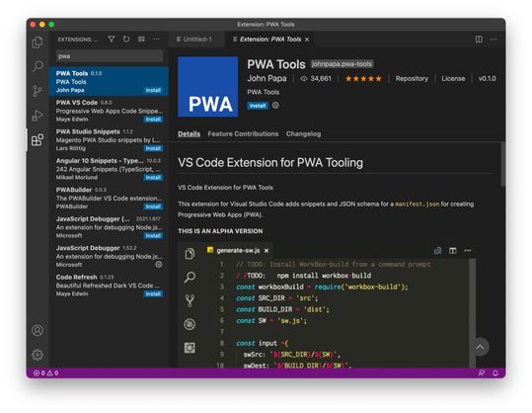Click the VS Code Extension for PWA Tooling heading
This screenshot has height=413, width=532.
click(x=270, y=163)
